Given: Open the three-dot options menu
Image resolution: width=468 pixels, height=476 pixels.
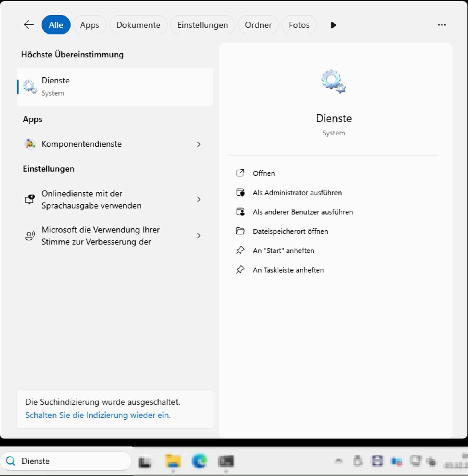Looking at the screenshot, I should 442,25.
